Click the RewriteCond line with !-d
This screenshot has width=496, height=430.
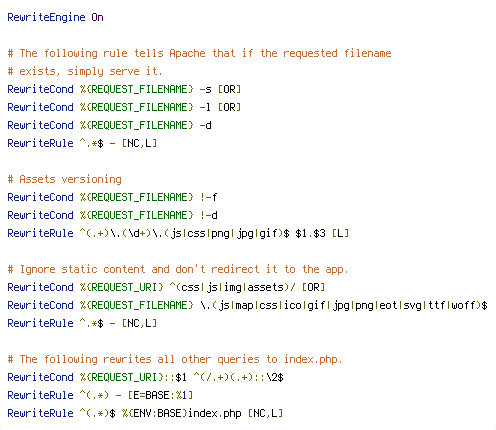[x=112, y=215]
